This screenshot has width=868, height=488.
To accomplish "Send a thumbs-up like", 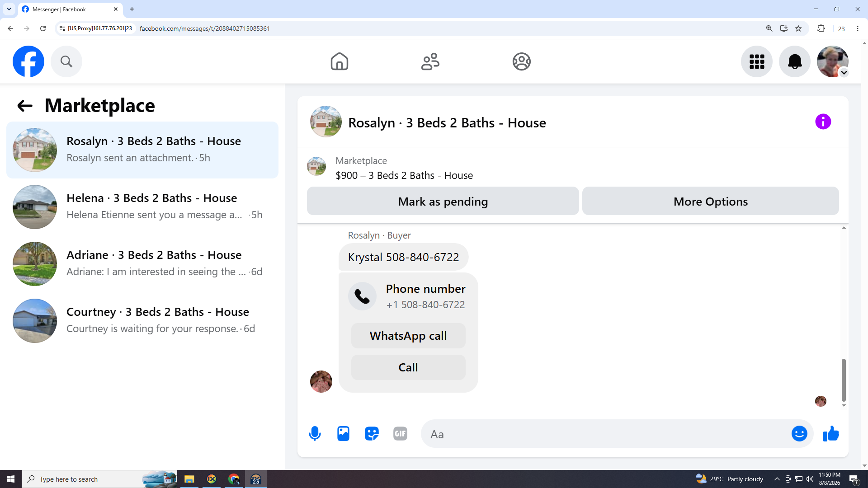I will 831,434.
